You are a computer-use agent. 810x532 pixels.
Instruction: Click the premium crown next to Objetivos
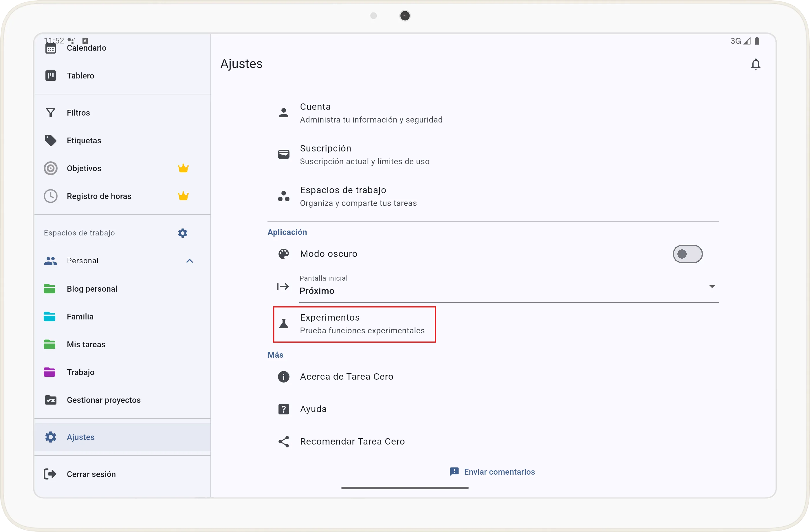click(x=183, y=168)
